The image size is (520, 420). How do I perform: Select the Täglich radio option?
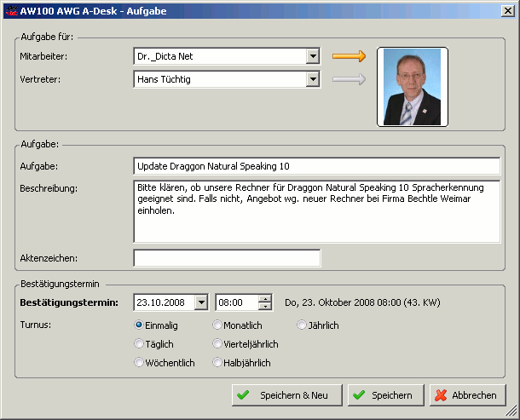tap(139, 344)
